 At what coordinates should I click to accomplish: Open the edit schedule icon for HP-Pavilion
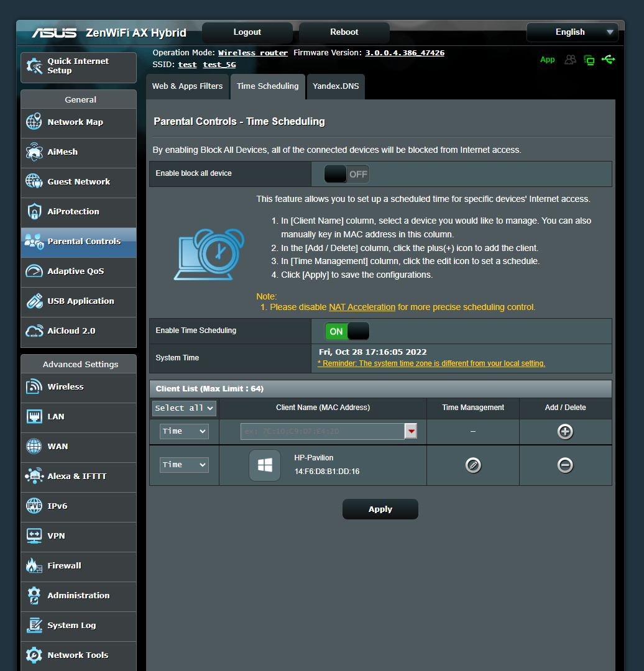[472, 465]
